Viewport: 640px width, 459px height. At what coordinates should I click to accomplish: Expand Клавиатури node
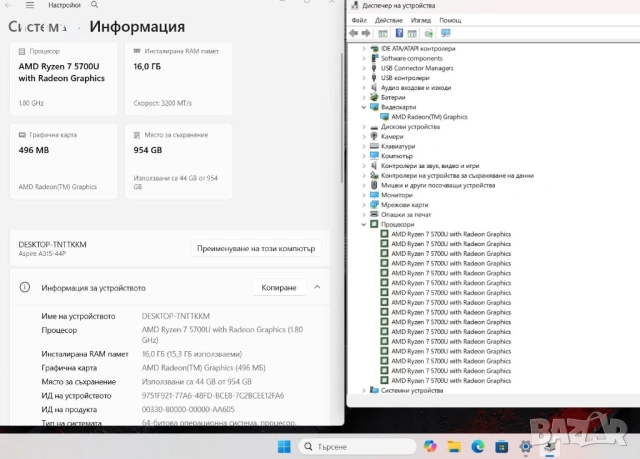pyautogui.click(x=364, y=146)
